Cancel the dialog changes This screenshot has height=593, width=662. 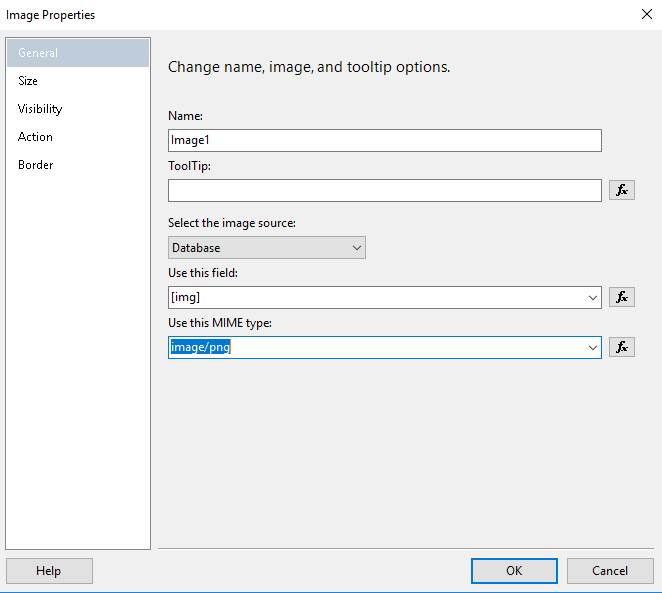coord(610,571)
